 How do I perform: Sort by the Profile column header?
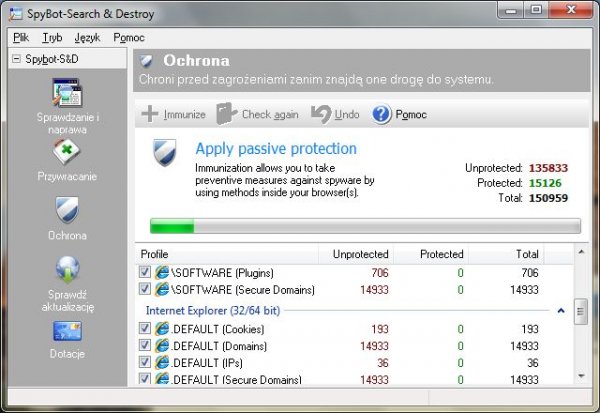coord(227,254)
